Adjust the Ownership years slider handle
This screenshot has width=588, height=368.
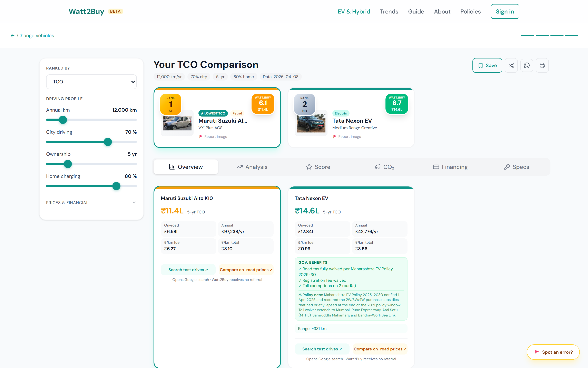(68, 164)
